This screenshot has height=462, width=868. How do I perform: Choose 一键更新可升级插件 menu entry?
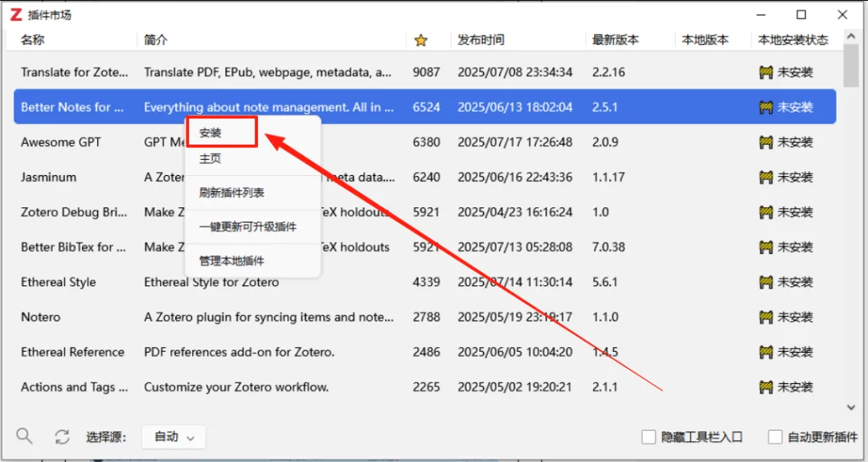248,227
